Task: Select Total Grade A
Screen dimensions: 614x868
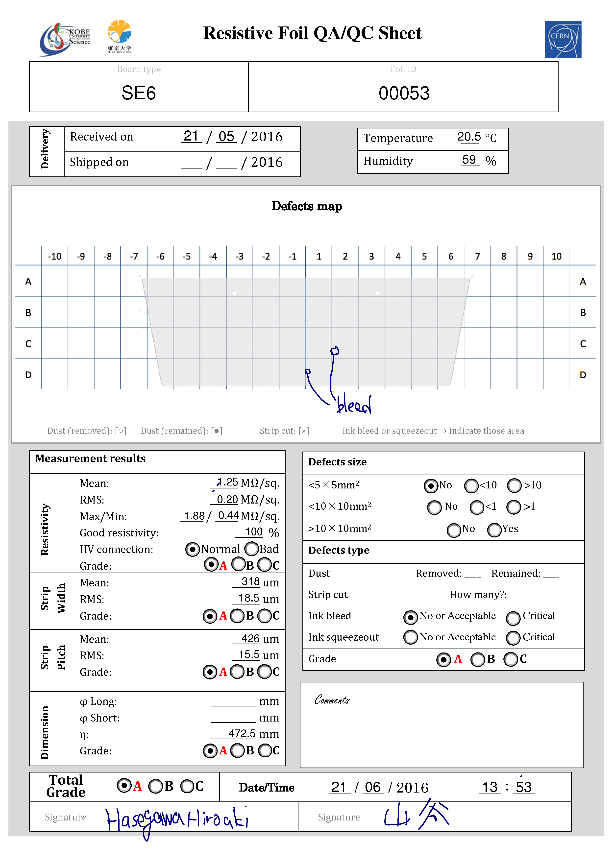Action: pos(124,786)
